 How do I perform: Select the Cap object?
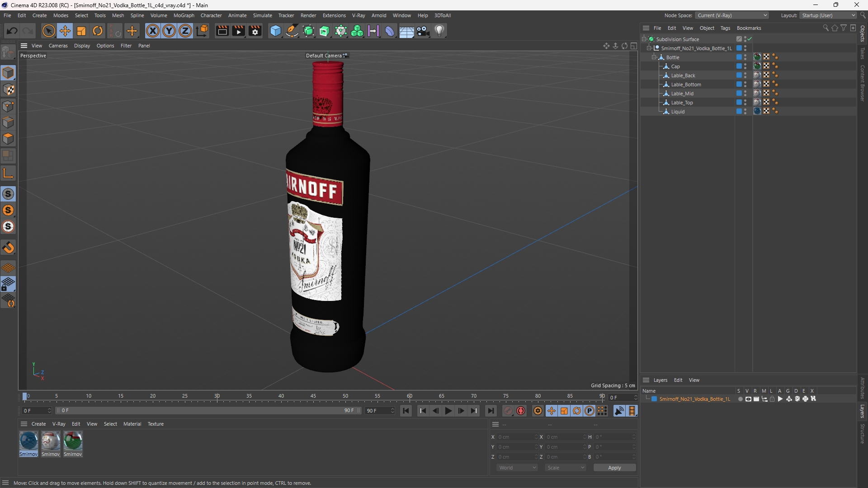(675, 66)
